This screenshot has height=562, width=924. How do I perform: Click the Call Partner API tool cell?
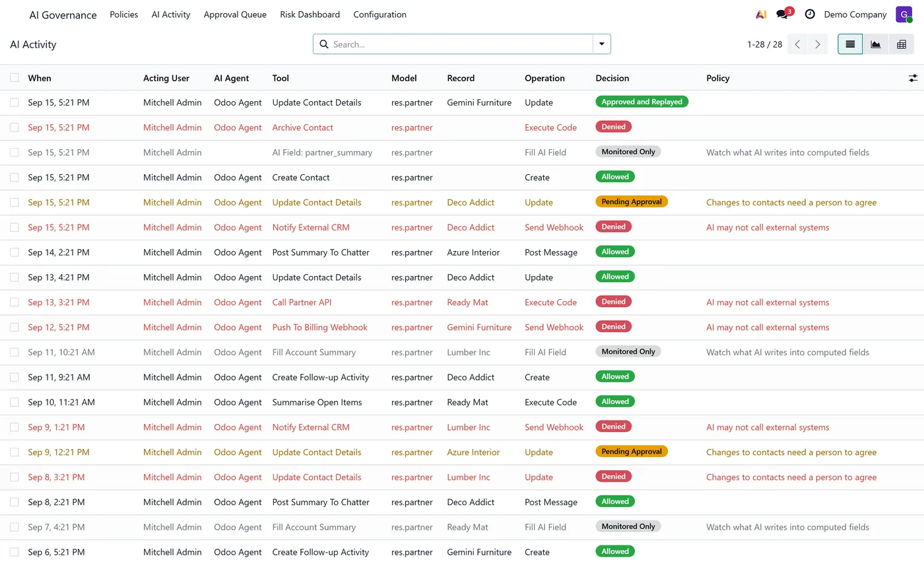pyautogui.click(x=302, y=302)
